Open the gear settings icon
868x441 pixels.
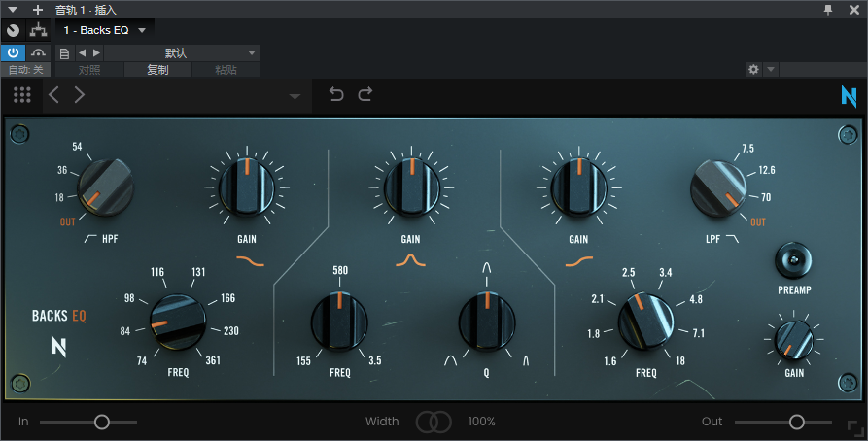[x=753, y=70]
